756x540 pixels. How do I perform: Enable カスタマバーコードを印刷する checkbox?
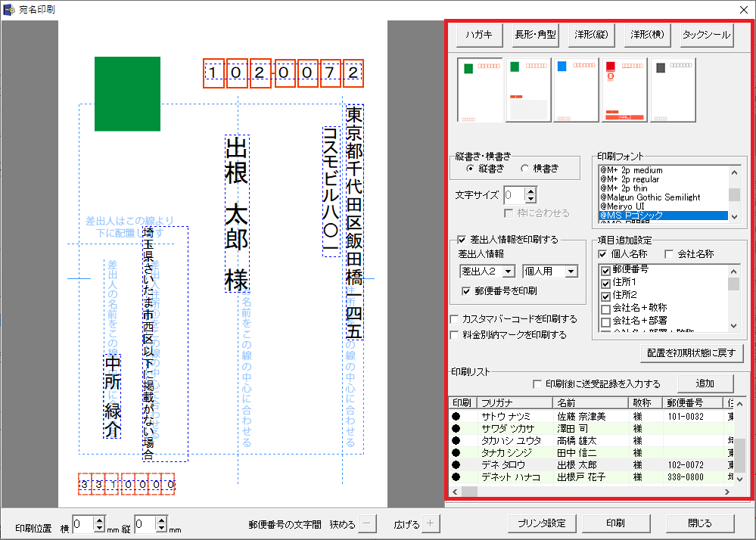pos(454,319)
